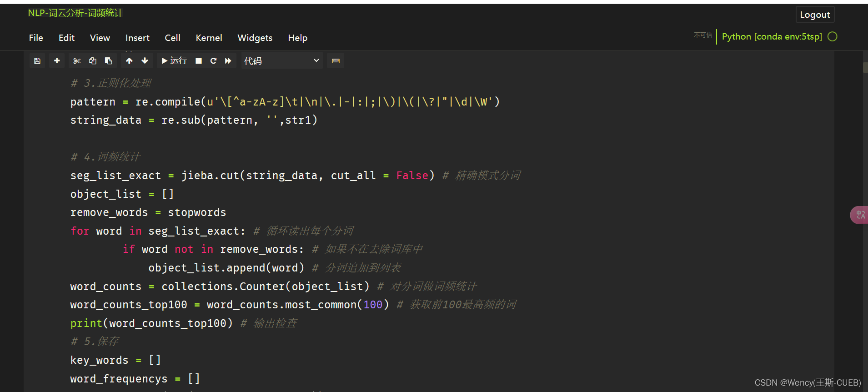Restart and run all cells icon

pyautogui.click(x=228, y=60)
